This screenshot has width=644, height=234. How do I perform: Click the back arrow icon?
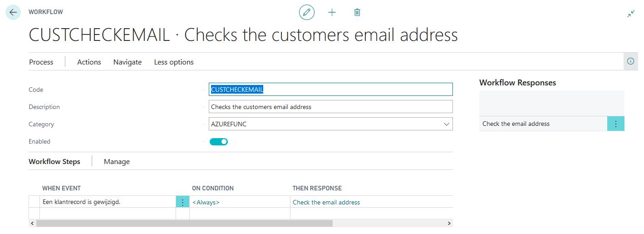[x=13, y=12]
